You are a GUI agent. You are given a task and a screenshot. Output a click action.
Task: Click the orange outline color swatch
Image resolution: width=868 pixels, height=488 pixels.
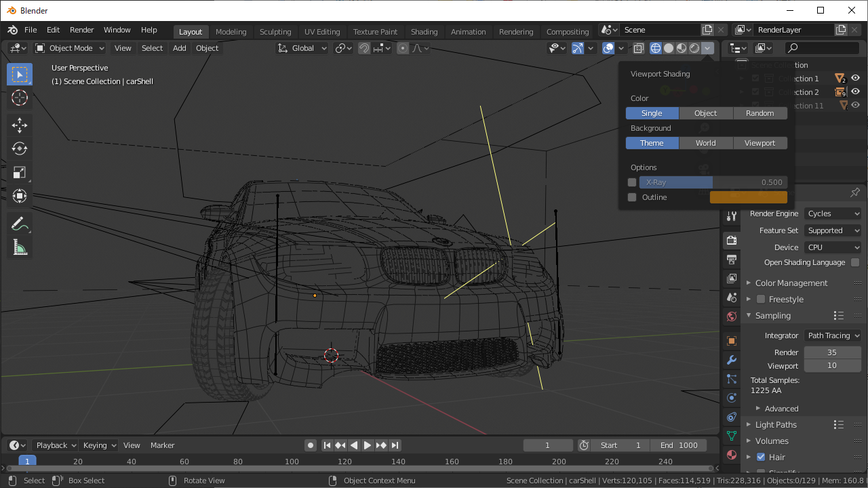(748, 197)
